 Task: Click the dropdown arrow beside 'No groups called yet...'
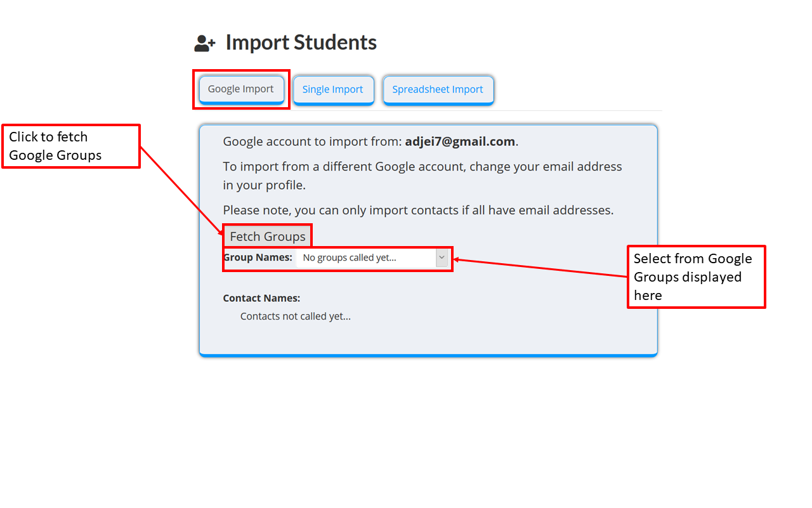tap(442, 257)
